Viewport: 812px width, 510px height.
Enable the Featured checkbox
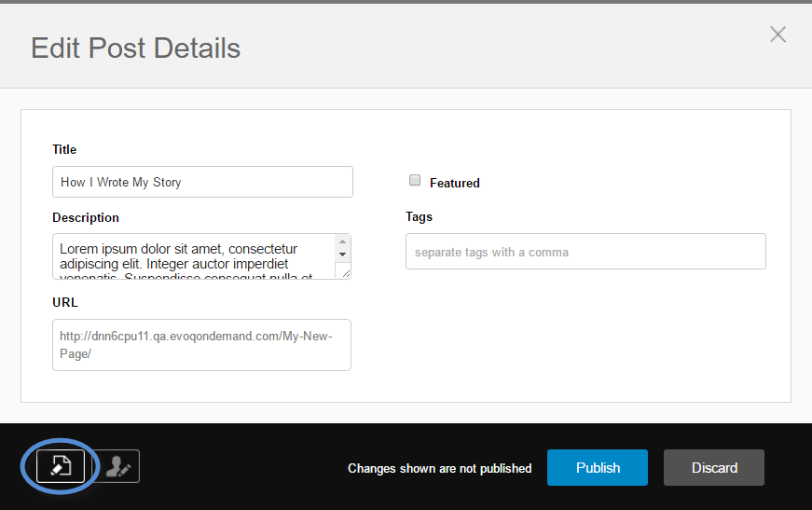(x=415, y=181)
